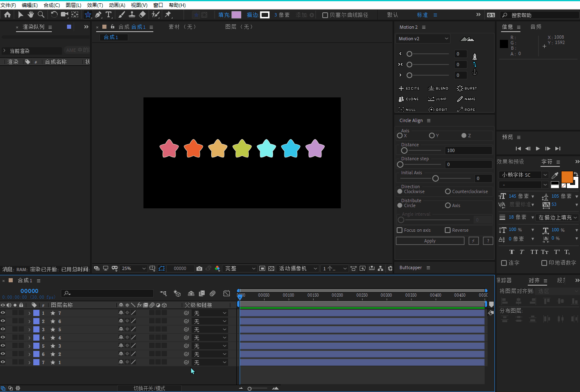Select the Y axis radio button

432,136
